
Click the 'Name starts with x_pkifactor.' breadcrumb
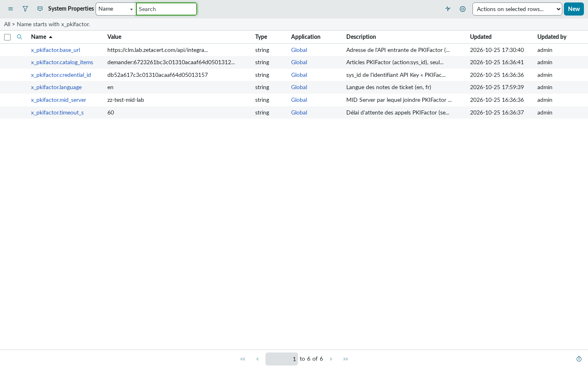(53, 24)
